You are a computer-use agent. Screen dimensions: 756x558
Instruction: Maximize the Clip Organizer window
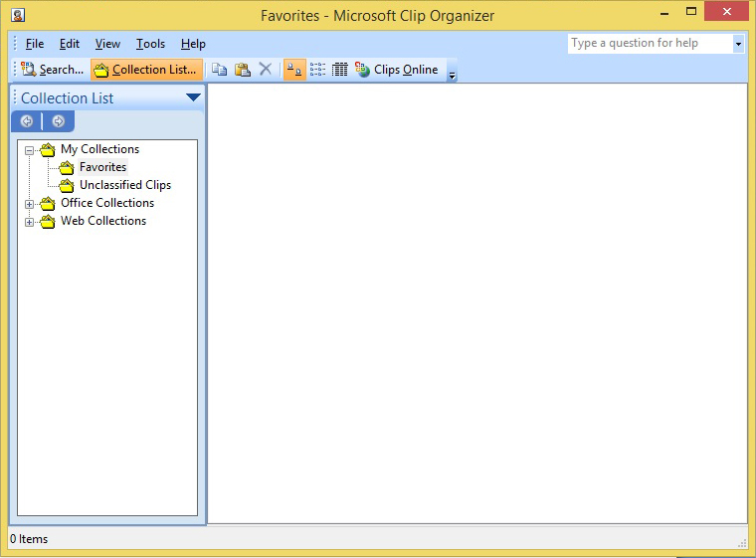691,12
